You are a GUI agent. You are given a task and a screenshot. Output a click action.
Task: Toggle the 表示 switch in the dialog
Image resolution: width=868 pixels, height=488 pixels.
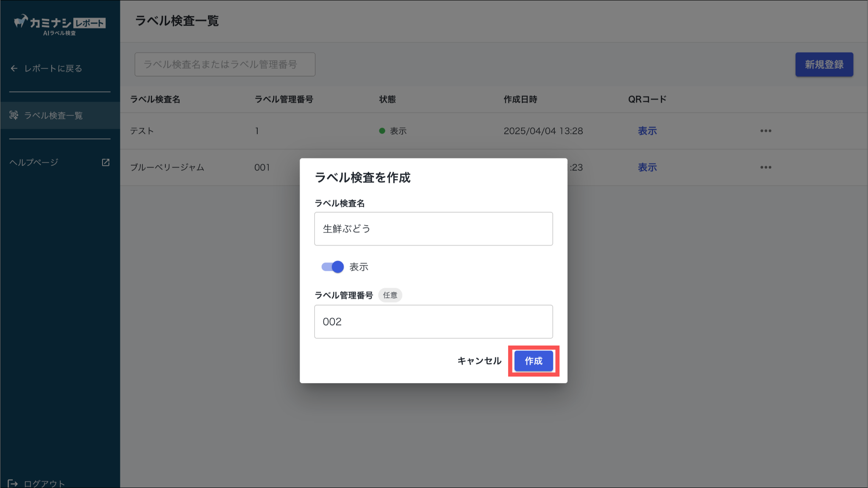tap(333, 267)
